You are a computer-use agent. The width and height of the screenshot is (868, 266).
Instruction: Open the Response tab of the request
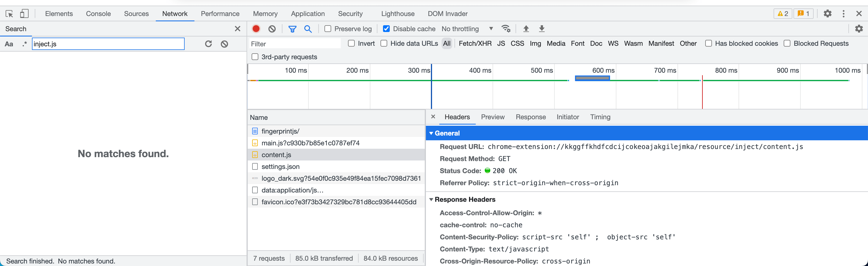[x=530, y=117]
